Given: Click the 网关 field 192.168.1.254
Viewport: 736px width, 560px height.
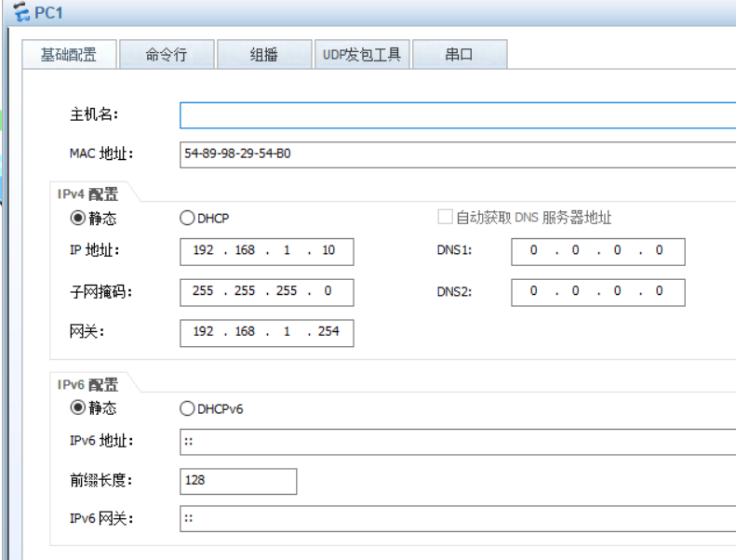Looking at the screenshot, I should pyautogui.click(x=267, y=333).
